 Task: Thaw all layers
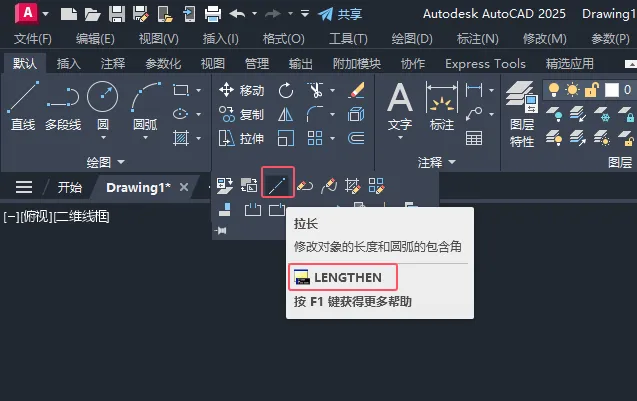click(602, 139)
